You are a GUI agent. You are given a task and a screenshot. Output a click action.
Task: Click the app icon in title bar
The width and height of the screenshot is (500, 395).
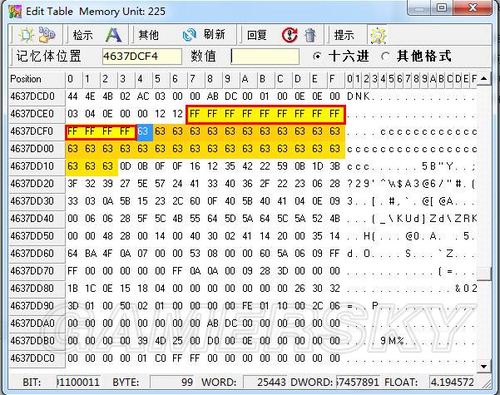point(15,12)
